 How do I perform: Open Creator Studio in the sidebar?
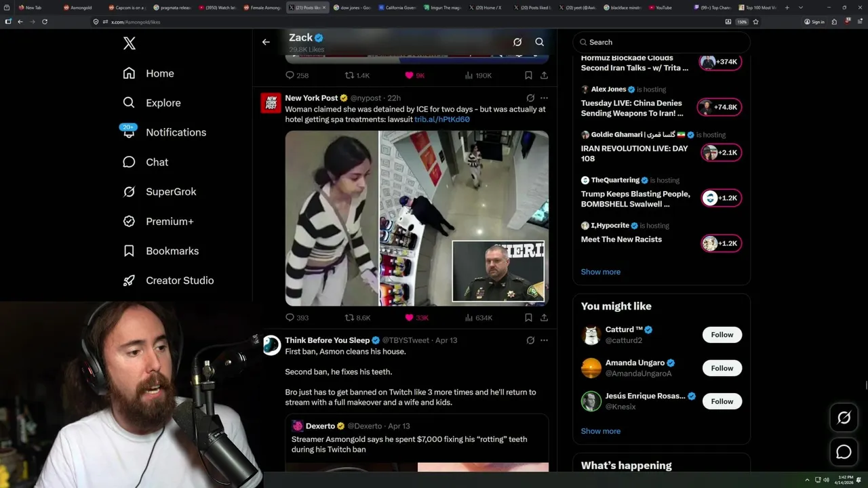tap(168, 281)
